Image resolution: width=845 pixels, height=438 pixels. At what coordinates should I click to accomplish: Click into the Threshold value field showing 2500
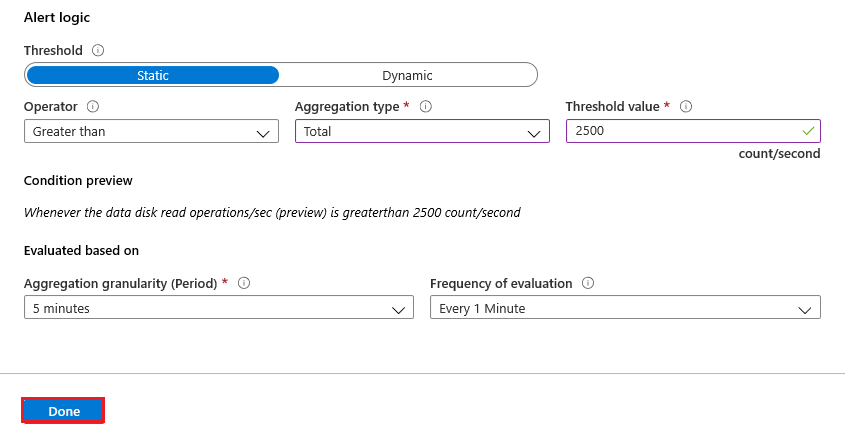point(693,131)
